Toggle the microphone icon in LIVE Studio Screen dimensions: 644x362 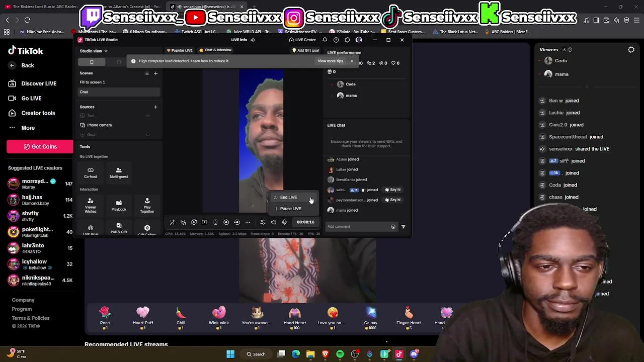point(284,222)
